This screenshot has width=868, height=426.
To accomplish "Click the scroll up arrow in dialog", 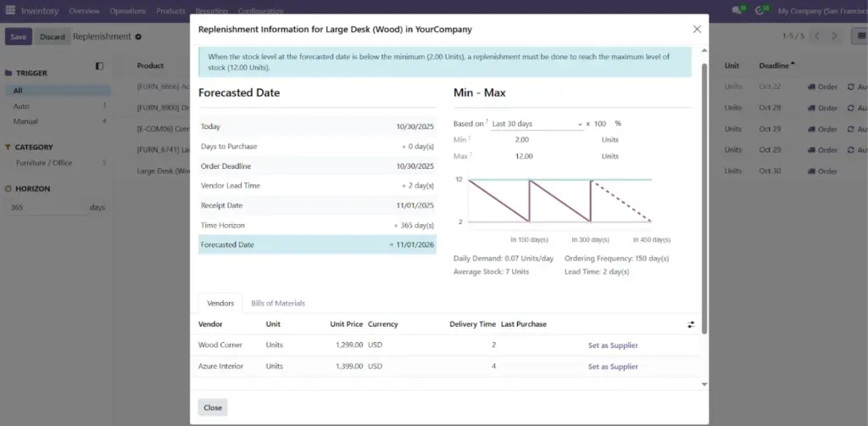I will 704,51.
